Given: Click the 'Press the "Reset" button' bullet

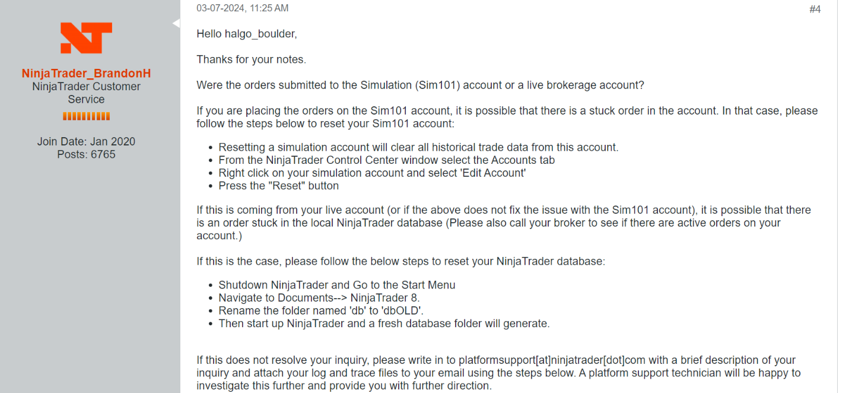Looking at the screenshot, I should tap(278, 186).
